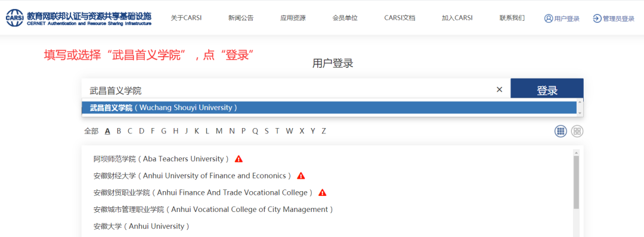This screenshot has width=644, height=237.
Task: Filter schools by letter G
Action: 164,131
